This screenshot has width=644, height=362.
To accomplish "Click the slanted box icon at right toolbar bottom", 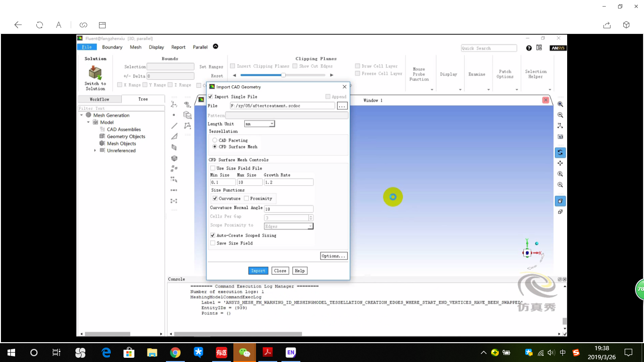I will 560,212.
